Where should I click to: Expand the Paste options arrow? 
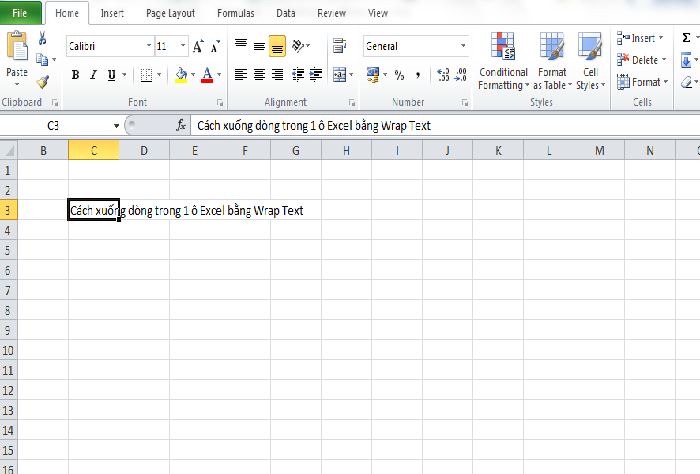pyautogui.click(x=17, y=84)
